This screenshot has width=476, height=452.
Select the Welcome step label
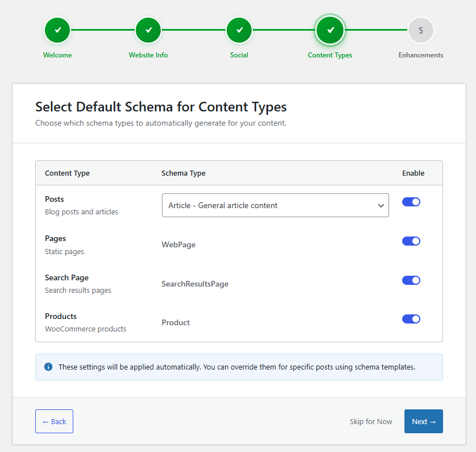coord(57,55)
